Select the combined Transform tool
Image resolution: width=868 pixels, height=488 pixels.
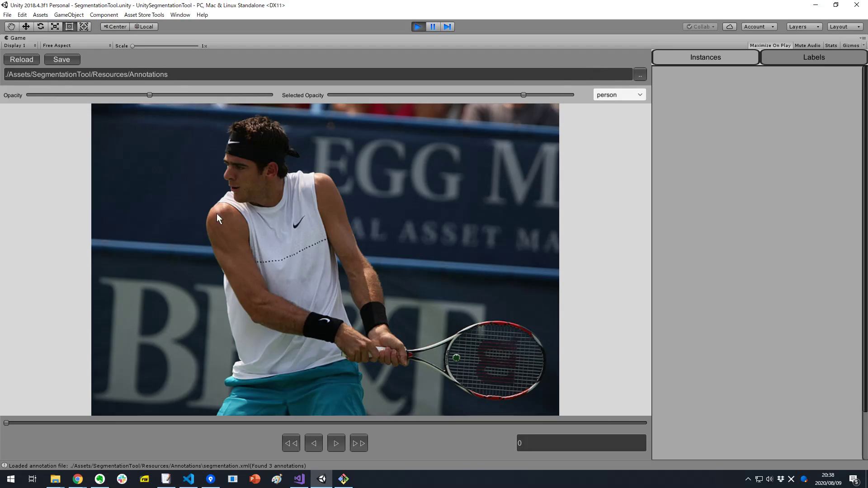click(x=84, y=27)
